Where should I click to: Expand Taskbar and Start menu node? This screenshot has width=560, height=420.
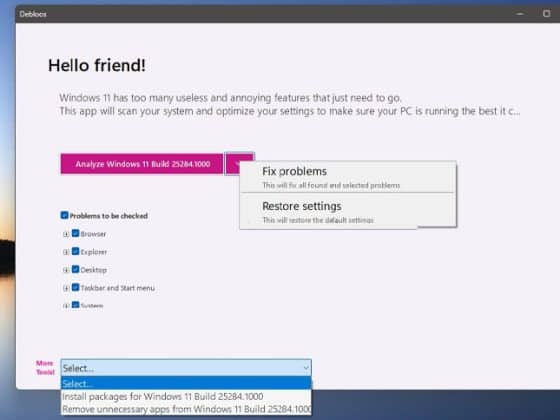(66, 288)
